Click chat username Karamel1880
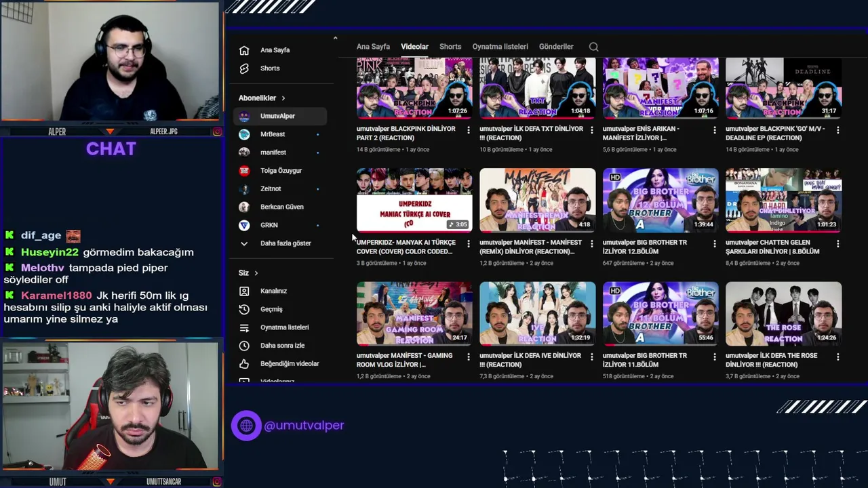This screenshot has height=488, width=868. tap(56, 296)
